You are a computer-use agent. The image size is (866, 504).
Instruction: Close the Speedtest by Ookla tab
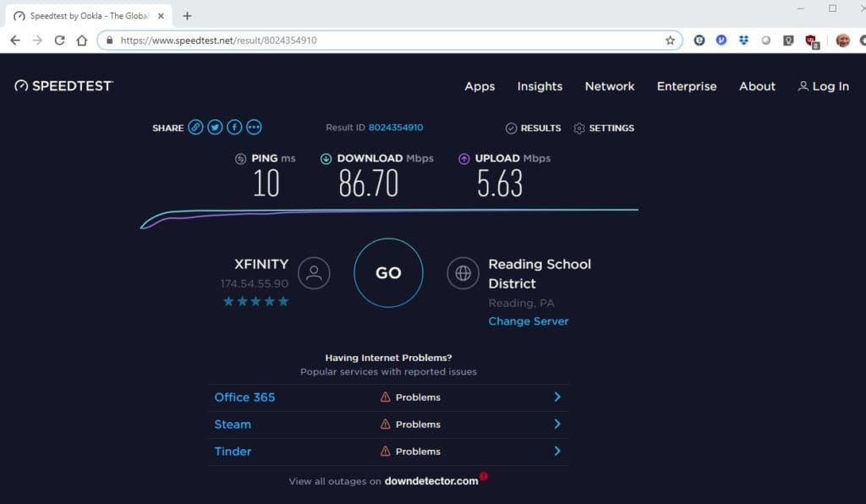pos(161,16)
